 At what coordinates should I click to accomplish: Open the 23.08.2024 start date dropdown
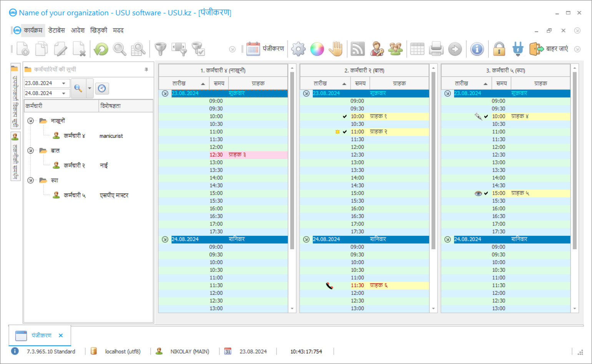pyautogui.click(x=64, y=83)
